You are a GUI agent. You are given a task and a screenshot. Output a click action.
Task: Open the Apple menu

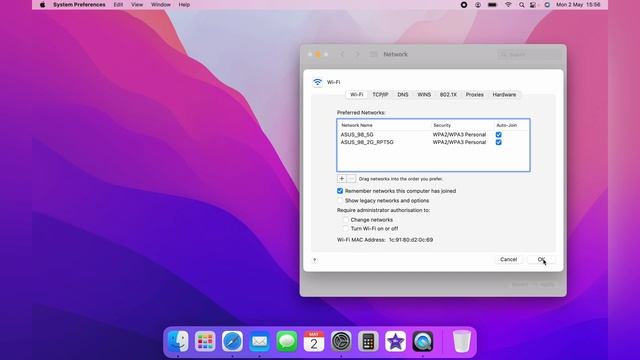(x=42, y=5)
